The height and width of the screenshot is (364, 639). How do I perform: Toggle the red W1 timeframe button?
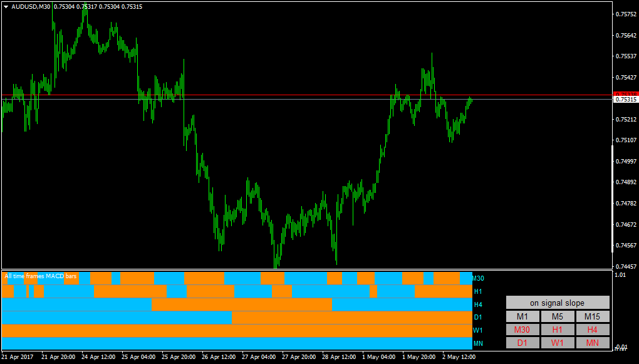(558, 343)
